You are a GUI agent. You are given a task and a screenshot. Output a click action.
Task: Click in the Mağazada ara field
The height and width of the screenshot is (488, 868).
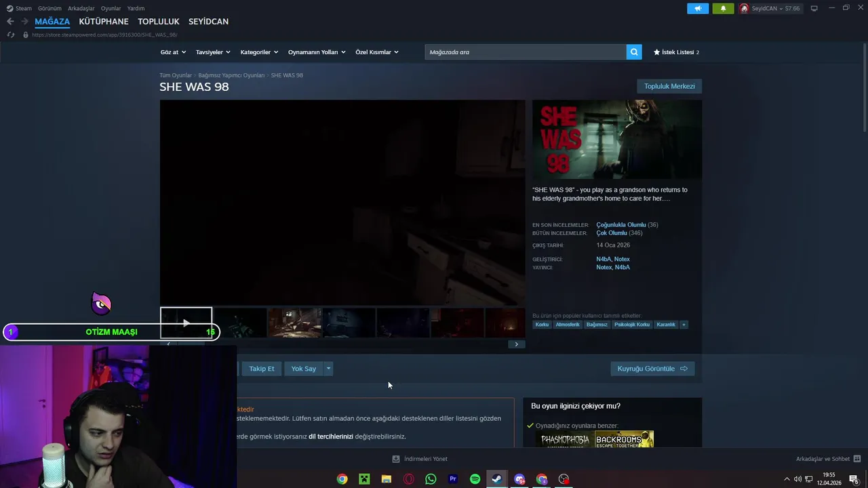pos(526,52)
